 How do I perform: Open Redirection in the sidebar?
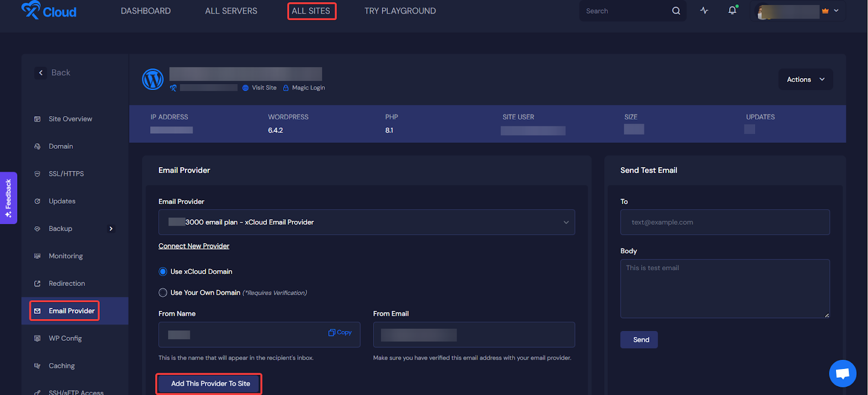67,284
